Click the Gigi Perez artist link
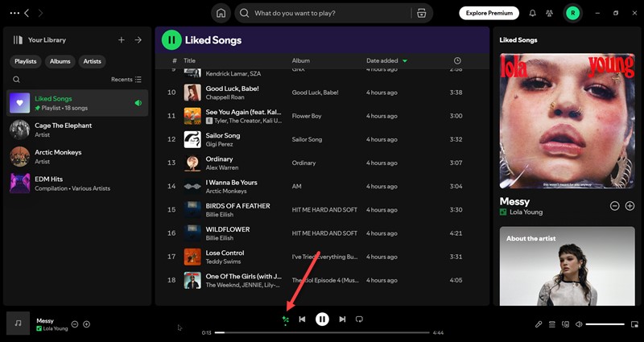 click(x=219, y=144)
